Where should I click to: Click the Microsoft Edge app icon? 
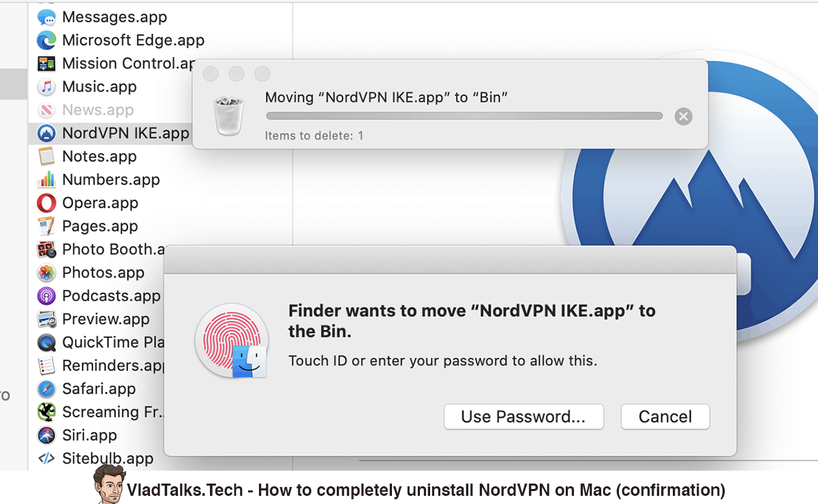(x=46, y=40)
